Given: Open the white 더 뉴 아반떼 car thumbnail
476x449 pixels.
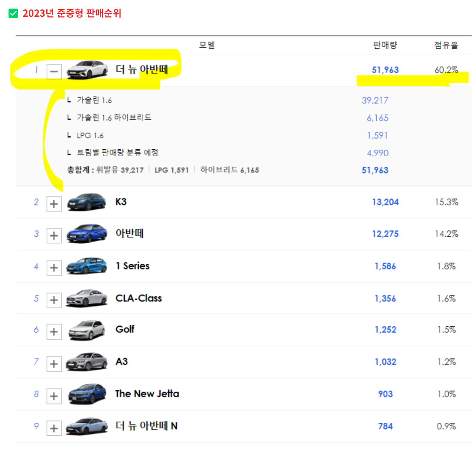Looking at the screenshot, I should pos(87,69).
